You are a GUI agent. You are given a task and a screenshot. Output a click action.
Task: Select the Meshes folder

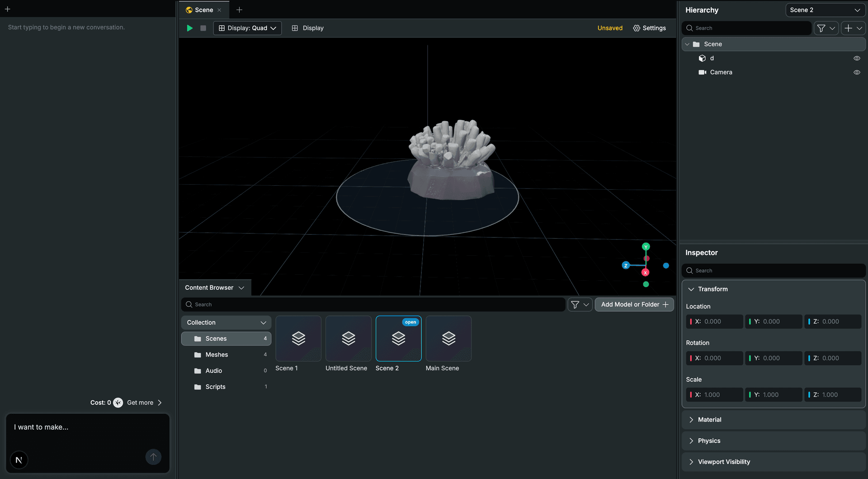click(x=226, y=355)
